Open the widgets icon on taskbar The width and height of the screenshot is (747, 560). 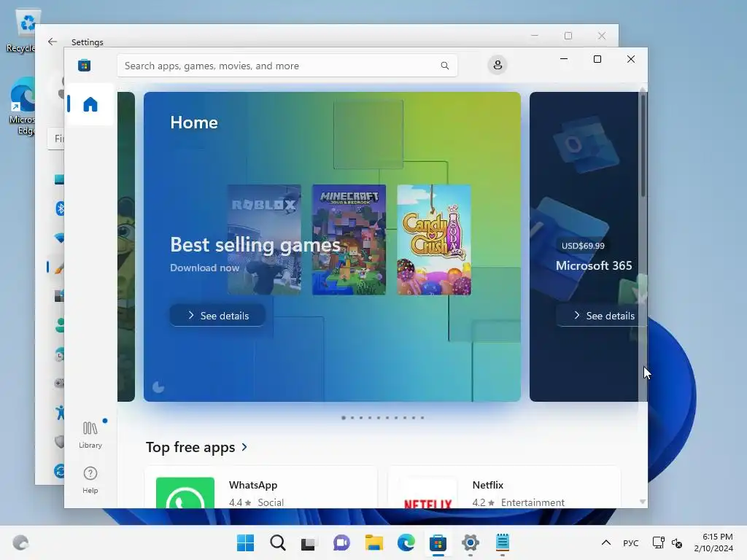pyautogui.click(x=20, y=542)
